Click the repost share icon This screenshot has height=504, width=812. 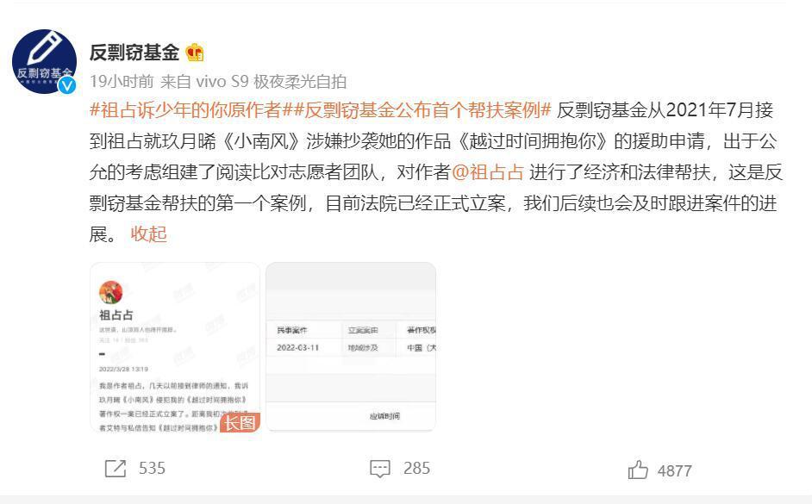pos(115,469)
